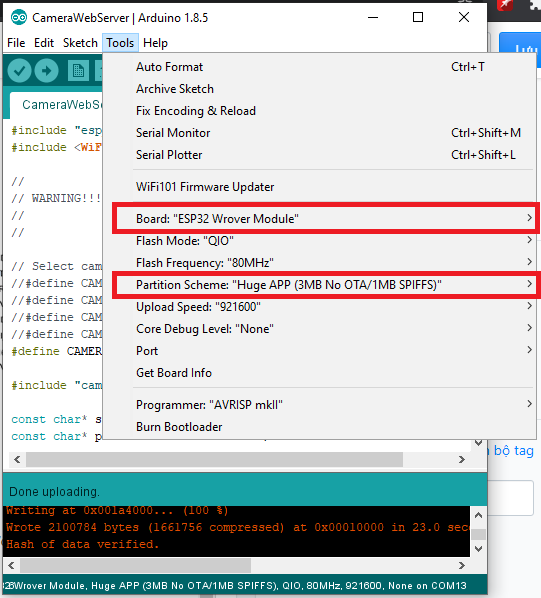Viewport: 541px width, 598px height.
Task: Close the Arduino window
Action: tap(464, 18)
